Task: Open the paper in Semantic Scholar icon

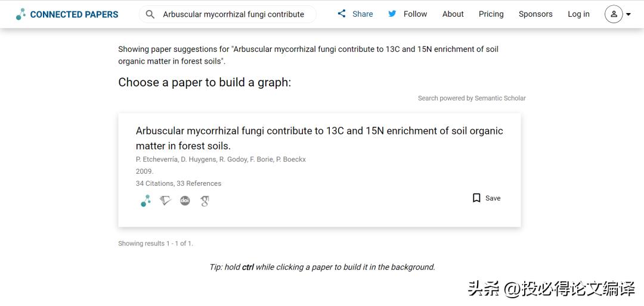Action: click(165, 201)
